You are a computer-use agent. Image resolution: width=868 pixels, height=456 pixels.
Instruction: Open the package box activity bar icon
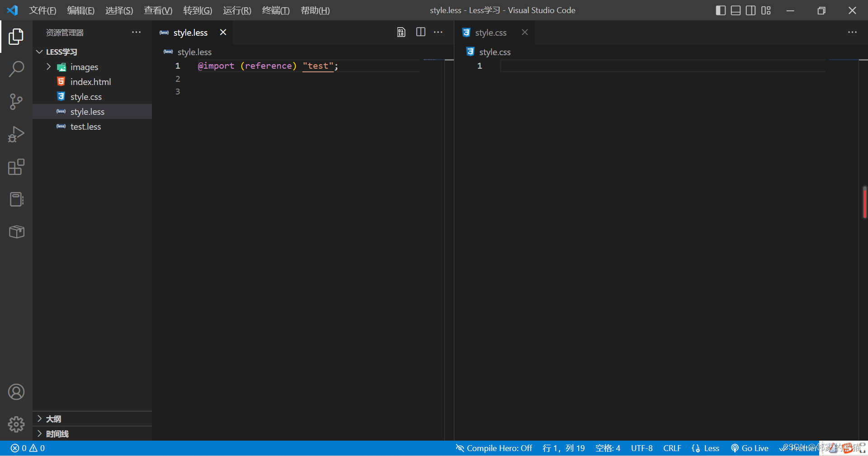(x=16, y=232)
